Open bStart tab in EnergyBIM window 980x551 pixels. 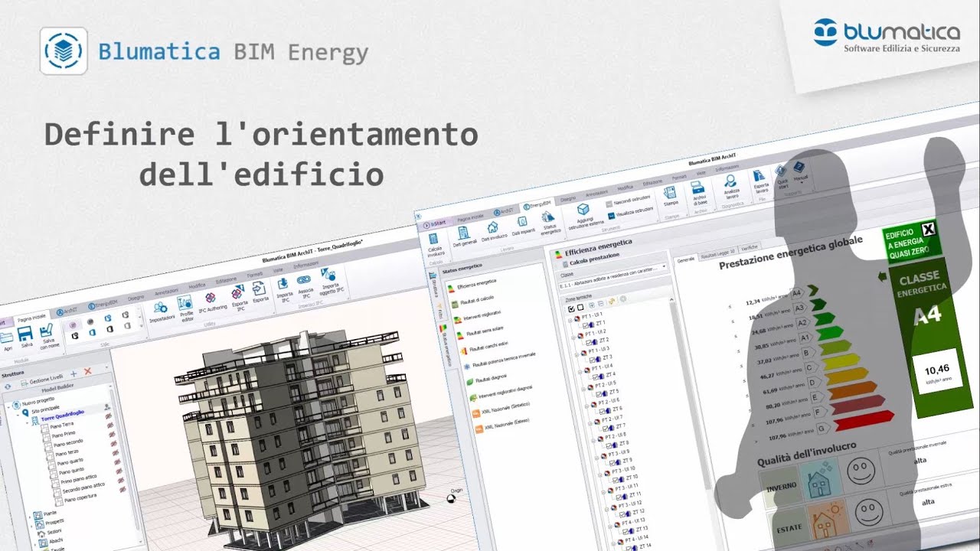[x=437, y=223]
